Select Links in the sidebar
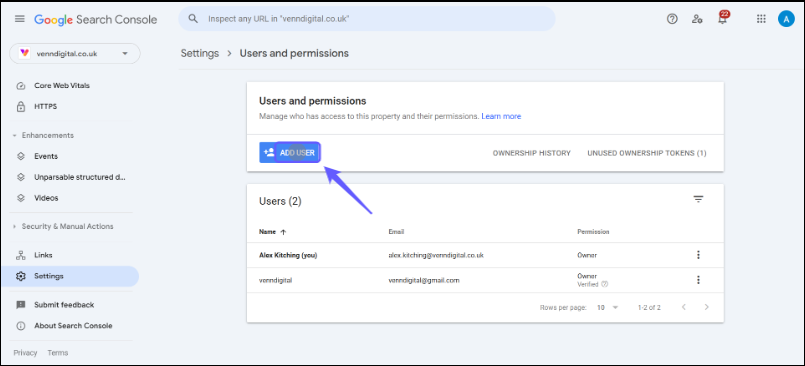805x366 pixels. [43, 255]
